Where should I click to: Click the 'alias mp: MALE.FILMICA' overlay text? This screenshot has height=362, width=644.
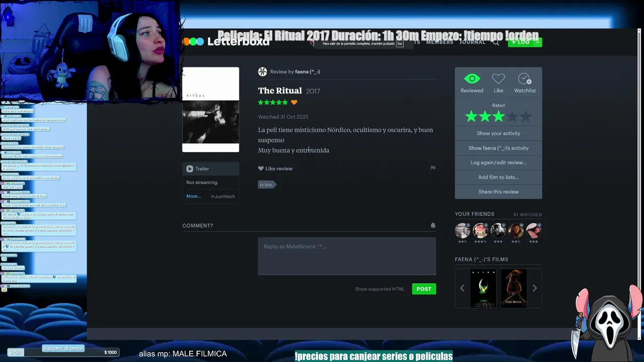[x=183, y=354]
